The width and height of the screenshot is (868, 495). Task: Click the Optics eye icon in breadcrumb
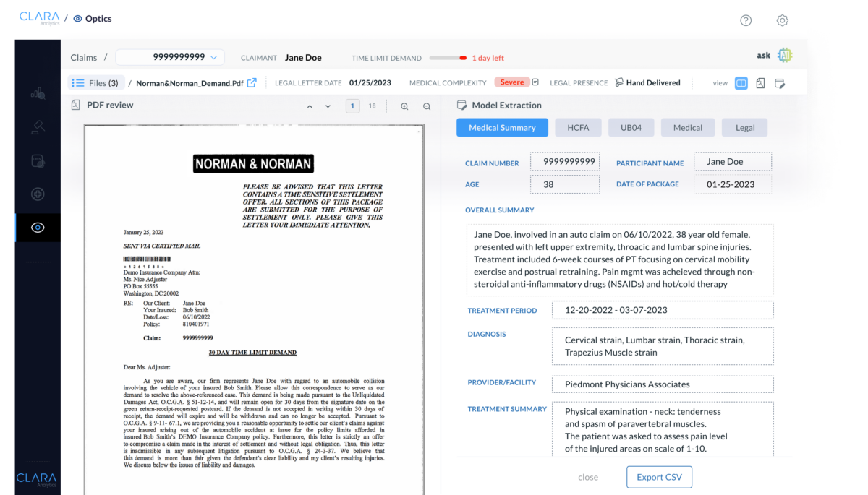[78, 19]
